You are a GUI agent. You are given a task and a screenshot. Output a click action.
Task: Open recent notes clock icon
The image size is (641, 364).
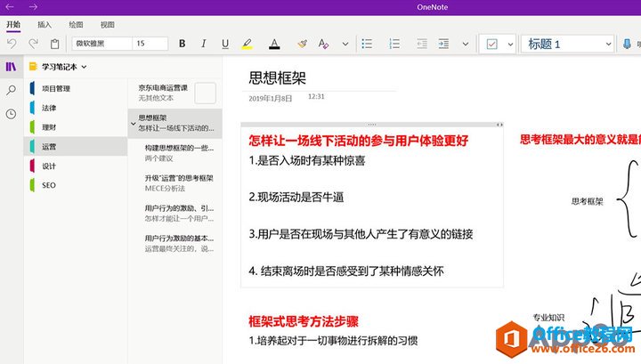pyautogui.click(x=11, y=114)
